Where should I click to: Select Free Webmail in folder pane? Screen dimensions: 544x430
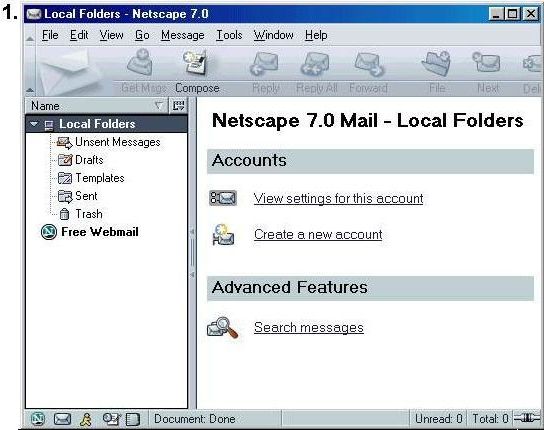[x=100, y=232]
